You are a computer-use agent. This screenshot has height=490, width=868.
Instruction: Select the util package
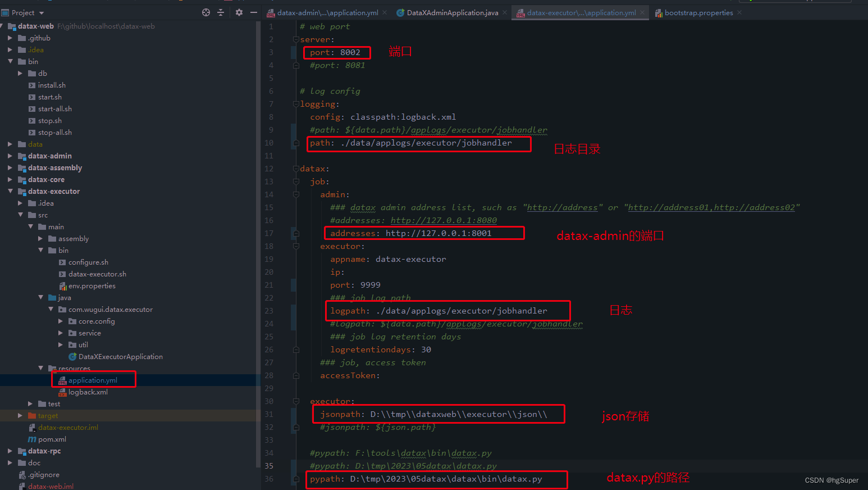(83, 345)
